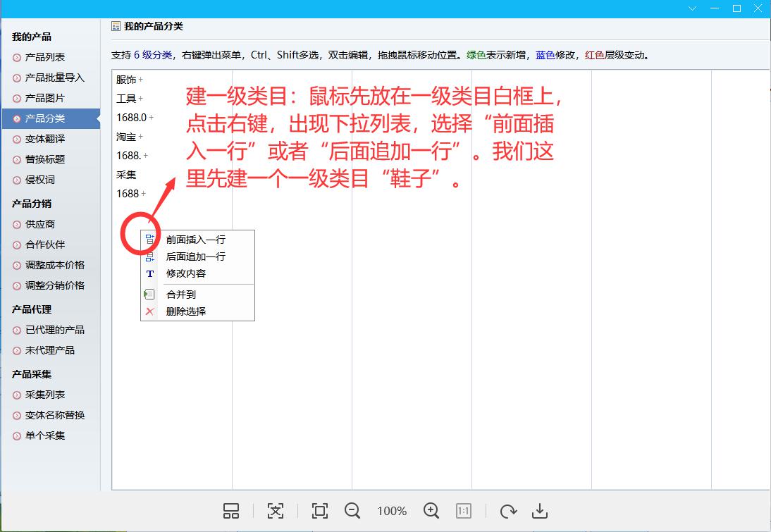
Task: Expand the 淘宝 category plus sign
Action: coord(141,137)
